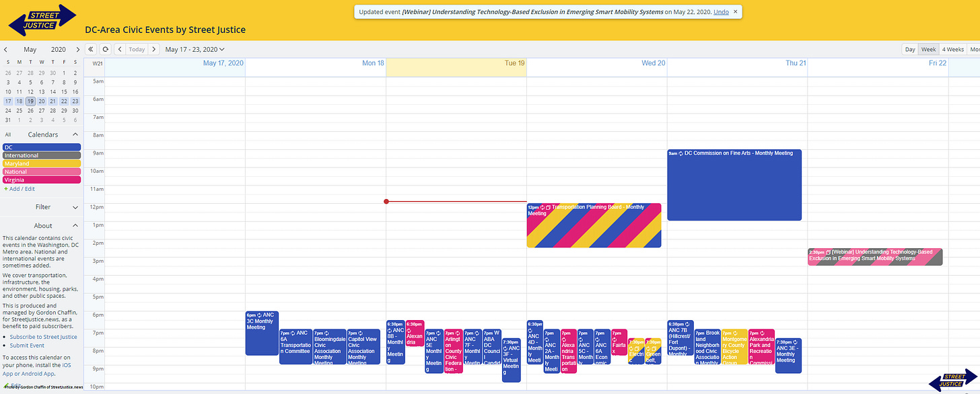Viewport: 980px width, 394px height.
Task: Open the ANC 5E Monthly Meeting event
Action: (434, 351)
